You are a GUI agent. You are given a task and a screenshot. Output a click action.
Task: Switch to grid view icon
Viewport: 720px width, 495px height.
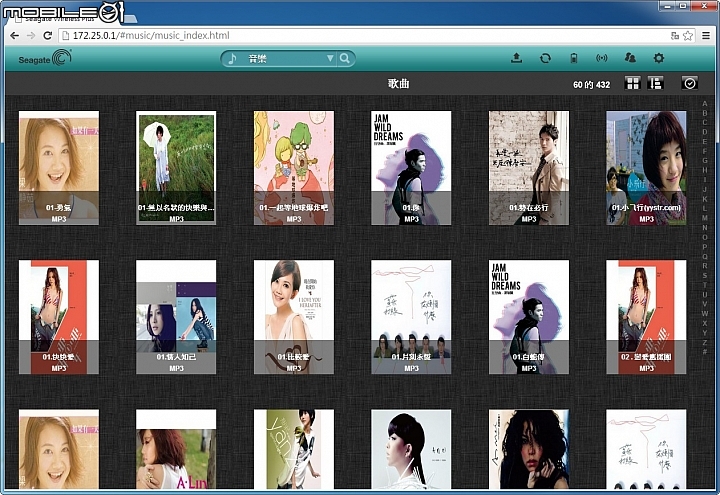pos(633,83)
